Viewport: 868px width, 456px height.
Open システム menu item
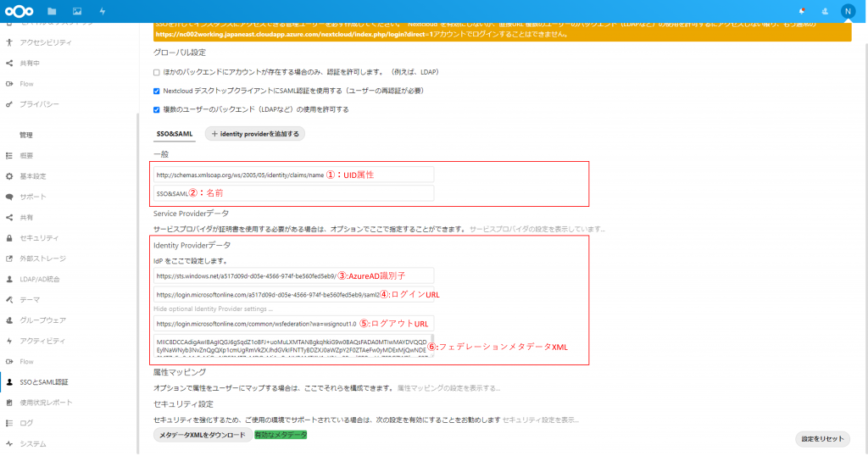point(33,444)
